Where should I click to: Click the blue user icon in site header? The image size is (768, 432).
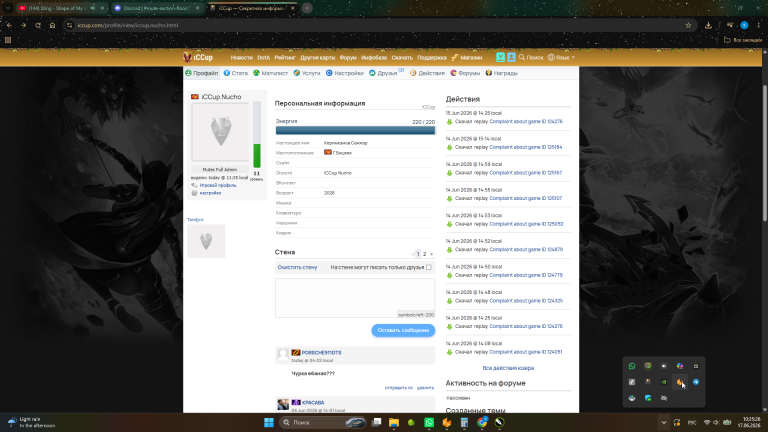coord(511,57)
